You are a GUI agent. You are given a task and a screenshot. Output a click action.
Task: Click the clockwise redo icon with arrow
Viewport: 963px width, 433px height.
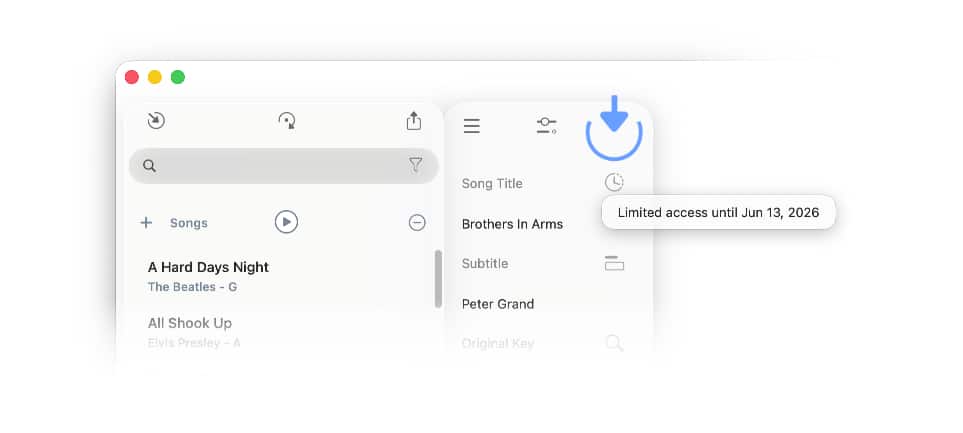coord(287,120)
